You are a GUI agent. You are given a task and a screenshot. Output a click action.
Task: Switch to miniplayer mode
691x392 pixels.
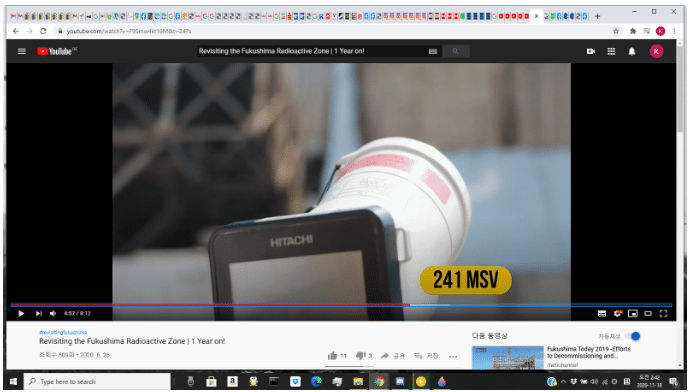click(633, 313)
